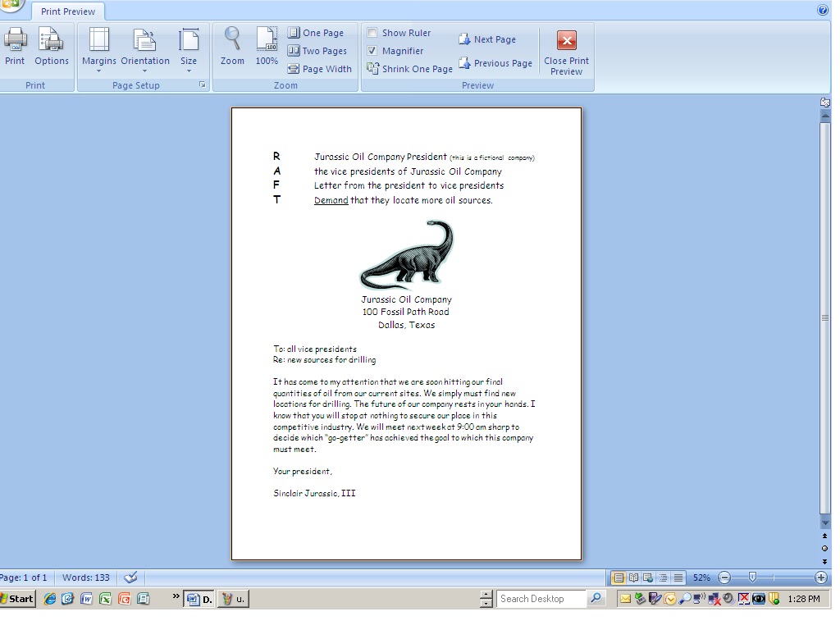Switch to Draft view
Screen dimensions: 840x630
click(678, 577)
